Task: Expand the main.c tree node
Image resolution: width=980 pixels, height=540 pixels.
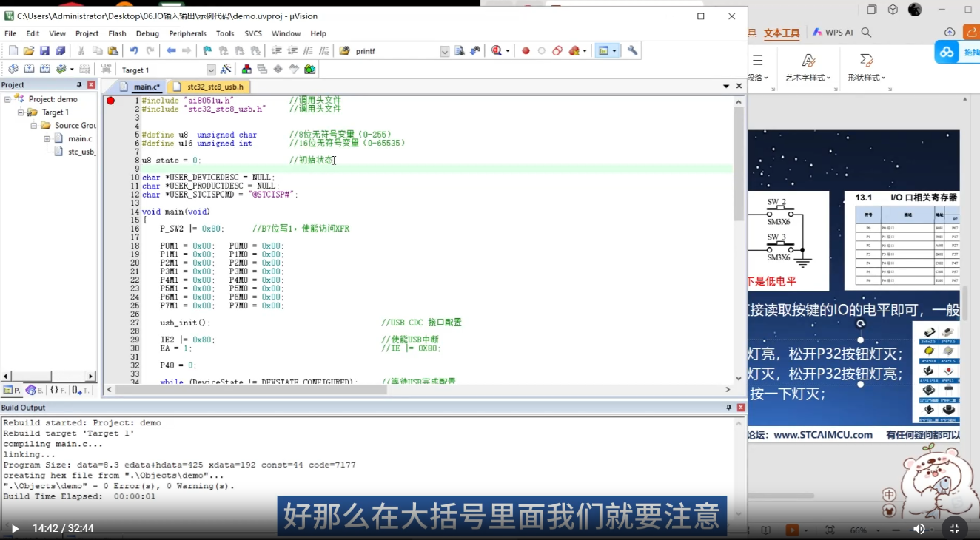Action: point(47,138)
